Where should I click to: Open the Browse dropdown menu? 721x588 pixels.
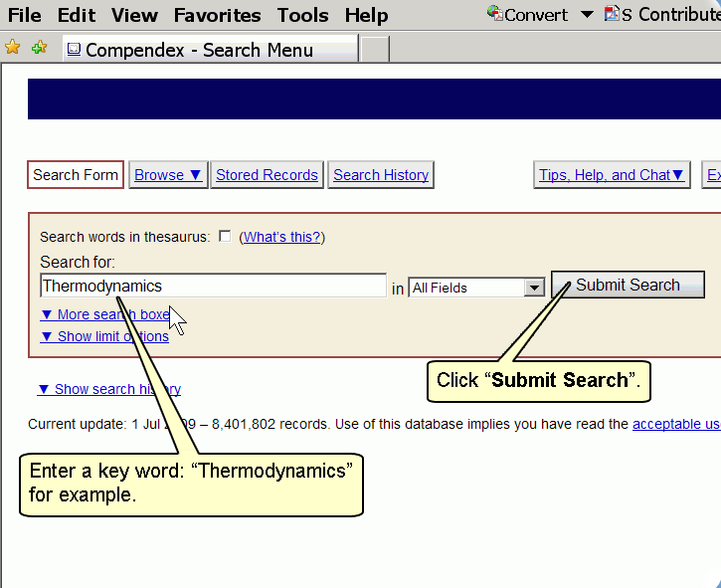[x=168, y=175]
